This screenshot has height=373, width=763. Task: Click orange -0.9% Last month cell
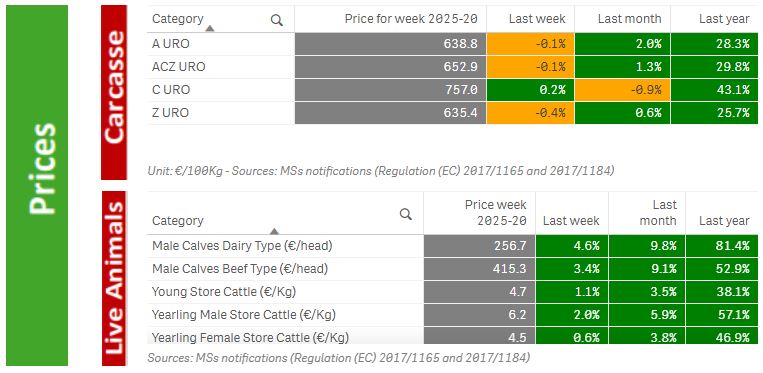[x=622, y=90]
